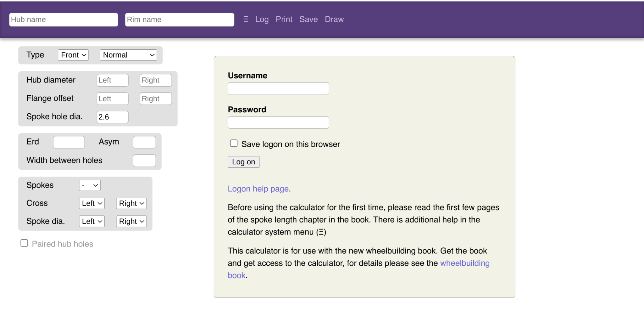This screenshot has width=644, height=311.
Task: Click Save in the header
Action: (x=308, y=20)
